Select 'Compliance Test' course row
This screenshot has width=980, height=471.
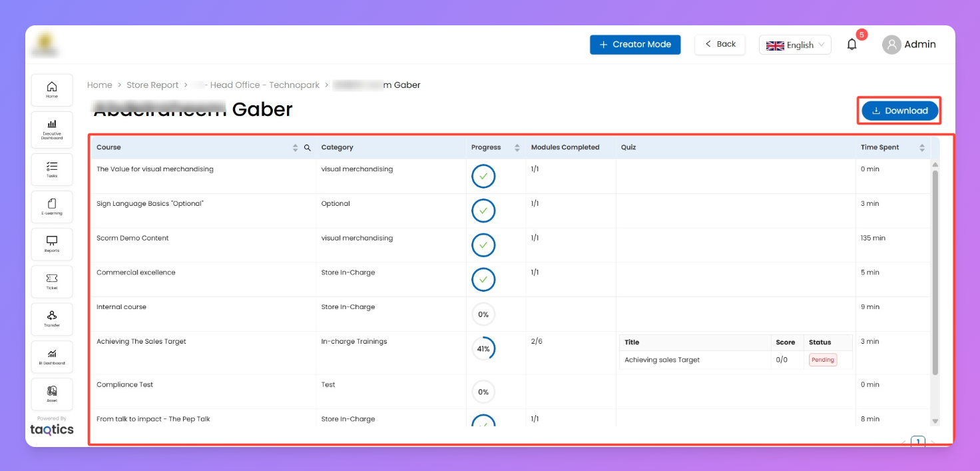click(x=125, y=385)
